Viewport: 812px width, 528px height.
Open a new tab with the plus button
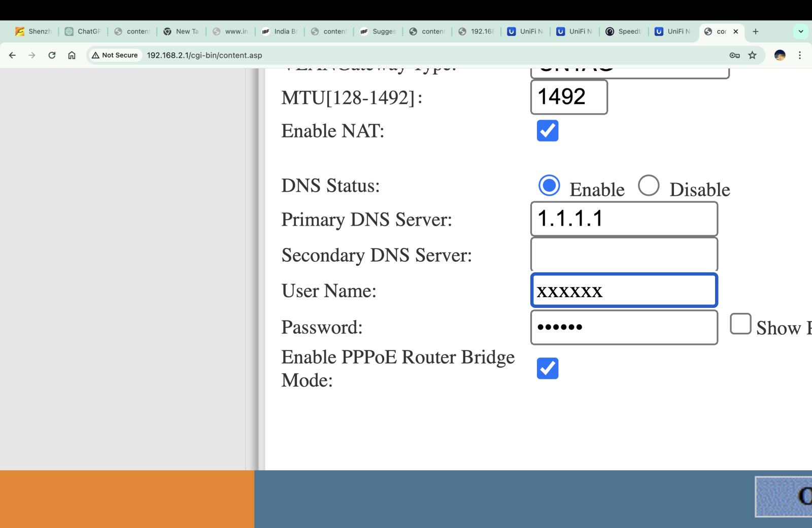pyautogui.click(x=755, y=31)
